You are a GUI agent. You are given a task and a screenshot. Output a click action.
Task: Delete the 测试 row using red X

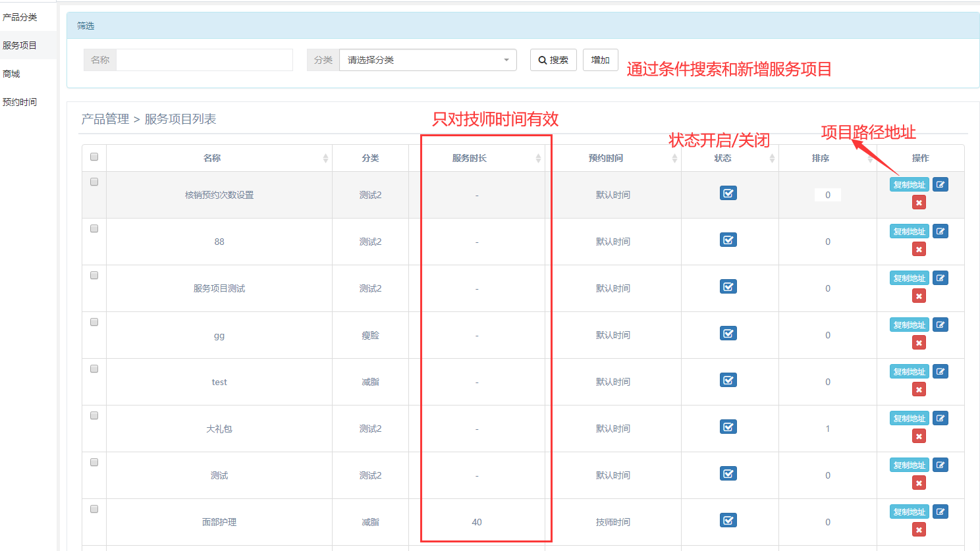[919, 483]
